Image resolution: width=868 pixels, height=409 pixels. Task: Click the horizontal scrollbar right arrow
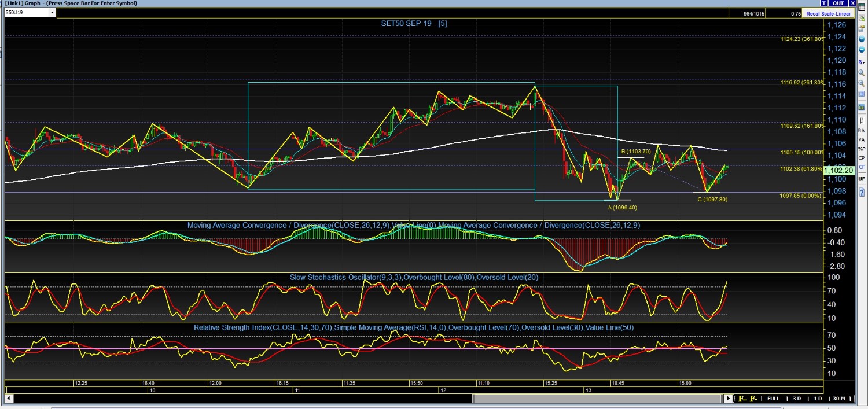click(x=729, y=399)
